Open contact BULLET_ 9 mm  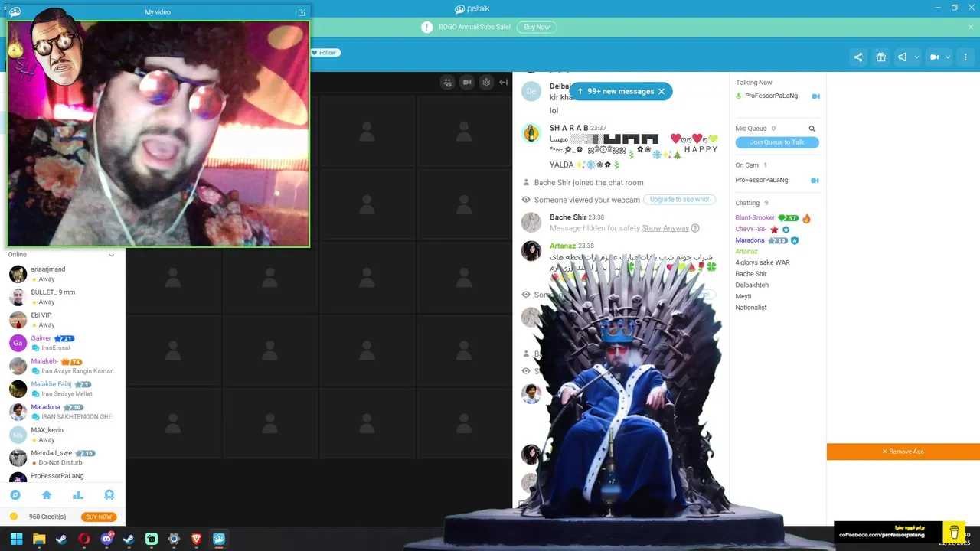click(x=63, y=297)
